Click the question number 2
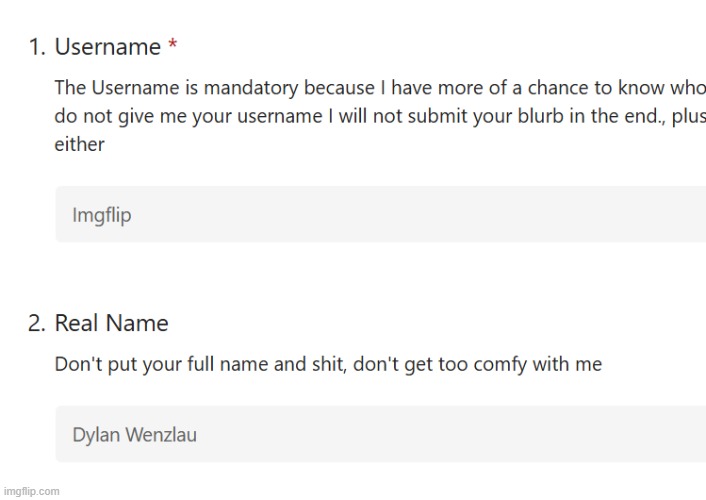Image resolution: width=706 pixels, height=500 pixels. (x=35, y=323)
